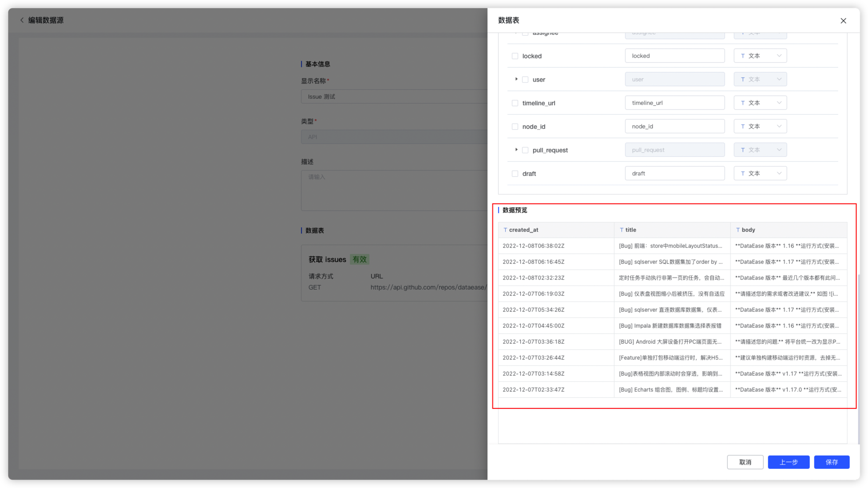Image resolution: width=868 pixels, height=488 pixels.
Task: Click the 保存 button to save
Action: (x=832, y=462)
